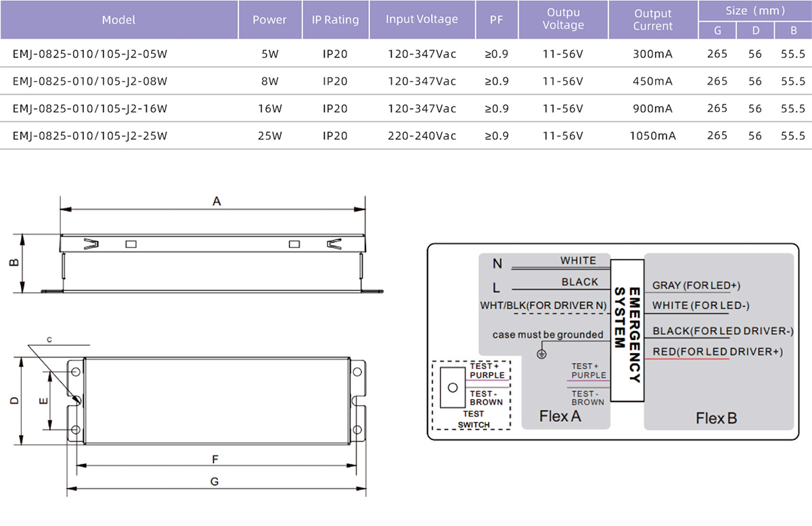Screen dimensions: 812x526
Task: Click the left rectangular slot in the side view
Action: click(x=131, y=244)
